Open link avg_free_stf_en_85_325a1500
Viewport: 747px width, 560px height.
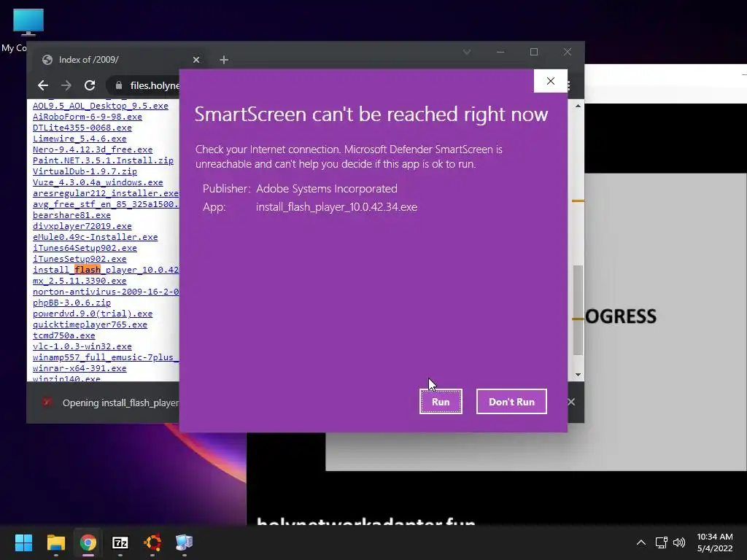(x=106, y=204)
